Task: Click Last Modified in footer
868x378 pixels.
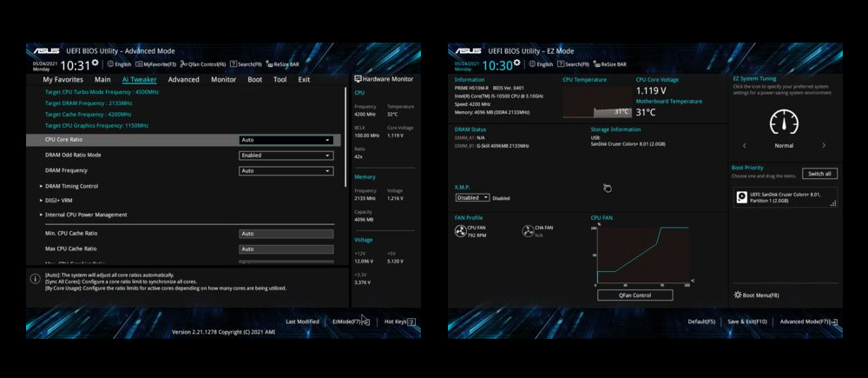Action: (x=302, y=322)
